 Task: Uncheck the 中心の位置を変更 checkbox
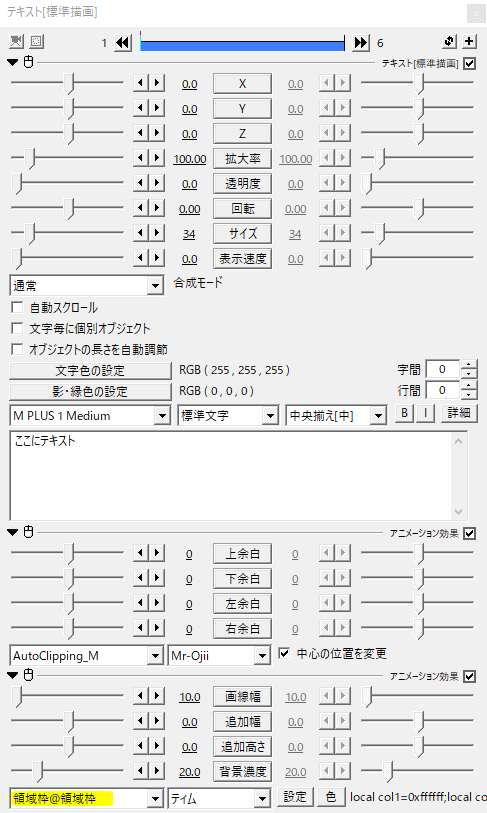coord(284,653)
